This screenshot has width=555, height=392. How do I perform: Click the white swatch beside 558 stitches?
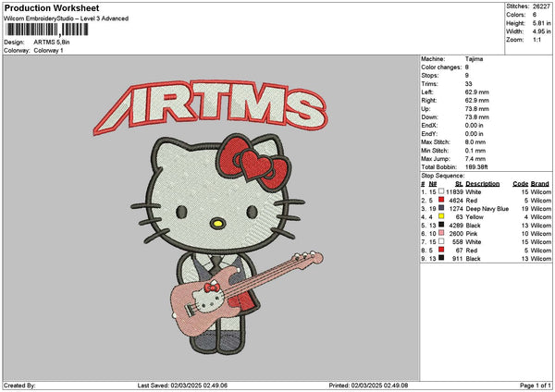(x=441, y=241)
